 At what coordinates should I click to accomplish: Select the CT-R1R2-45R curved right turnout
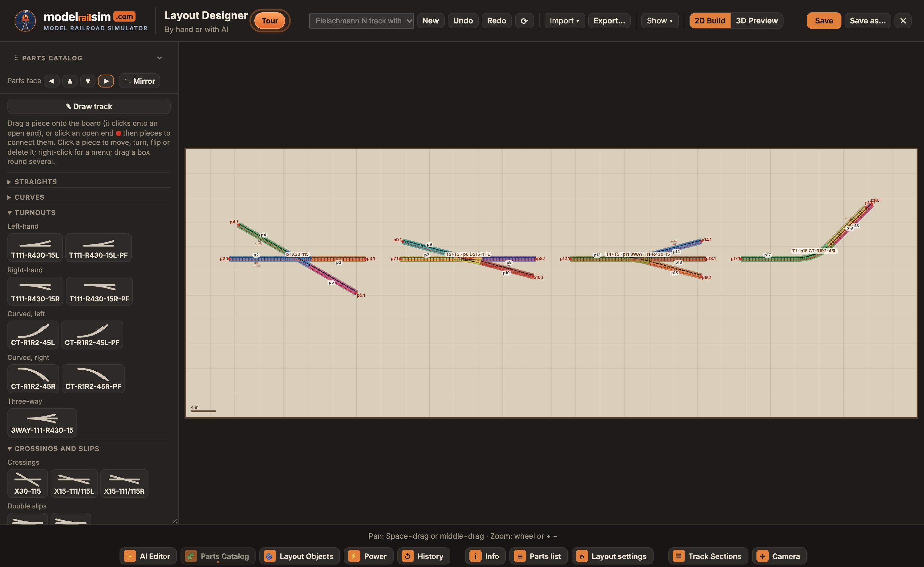point(33,379)
